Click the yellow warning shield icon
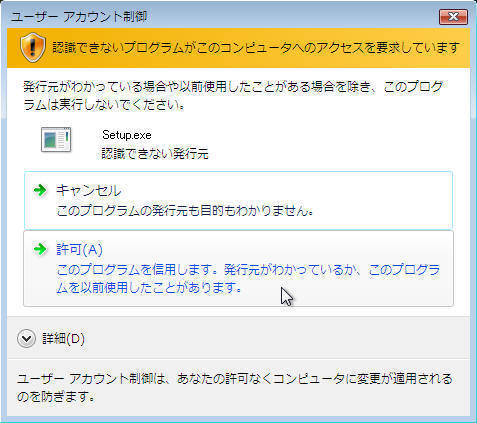Viewport: 477px width, 423px height. [33, 47]
